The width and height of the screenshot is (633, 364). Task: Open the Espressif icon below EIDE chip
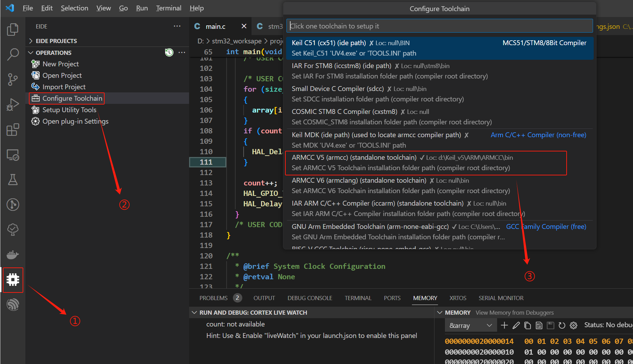pos(13,305)
